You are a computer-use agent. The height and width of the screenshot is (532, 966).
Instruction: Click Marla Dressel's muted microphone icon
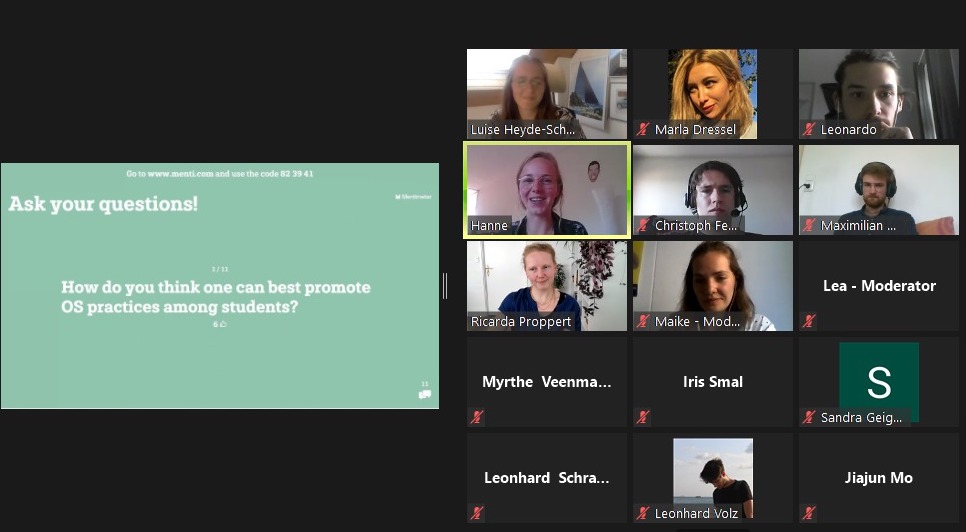[x=643, y=129]
